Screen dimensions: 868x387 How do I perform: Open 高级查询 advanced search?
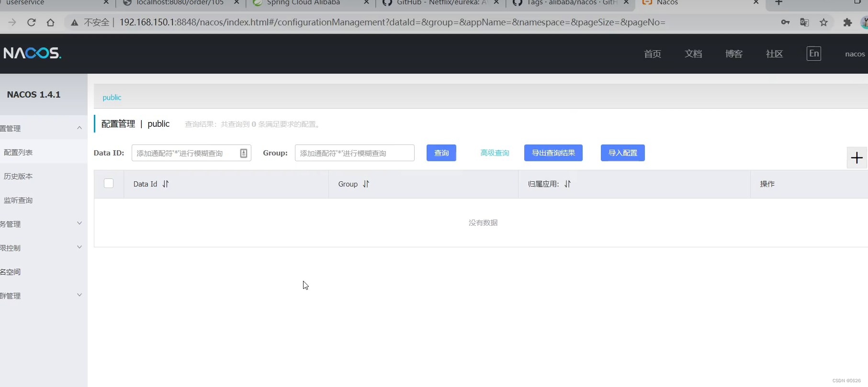[495, 153]
